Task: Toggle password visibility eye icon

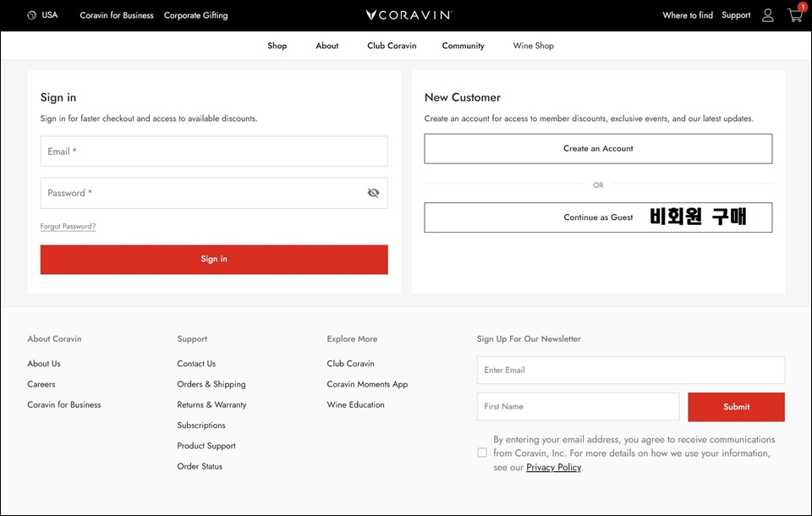Action: point(373,193)
